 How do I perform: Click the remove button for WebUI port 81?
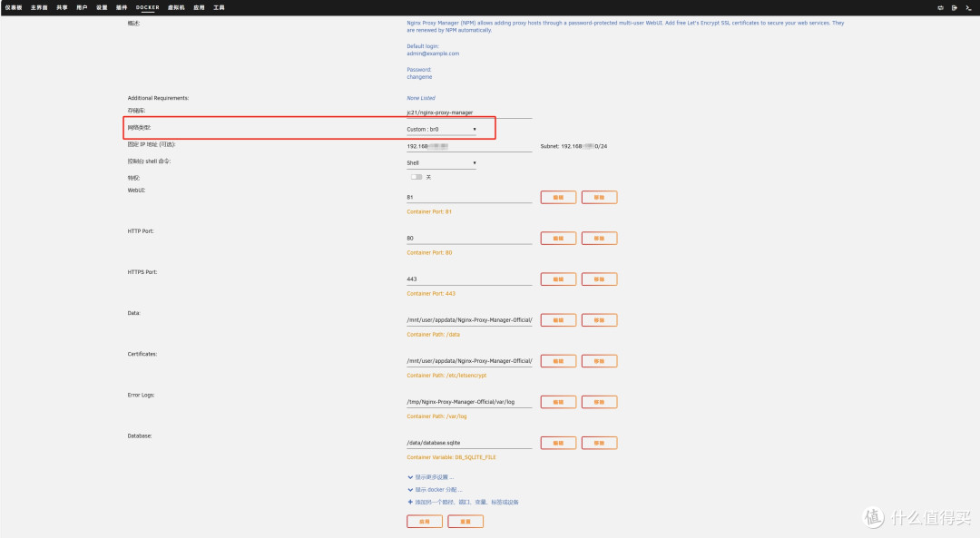tap(600, 198)
